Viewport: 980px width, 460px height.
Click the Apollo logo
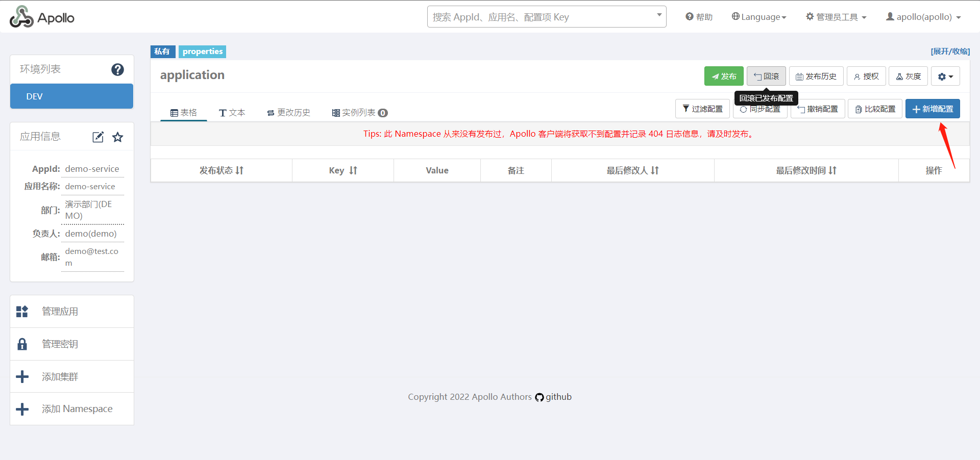coord(42,17)
